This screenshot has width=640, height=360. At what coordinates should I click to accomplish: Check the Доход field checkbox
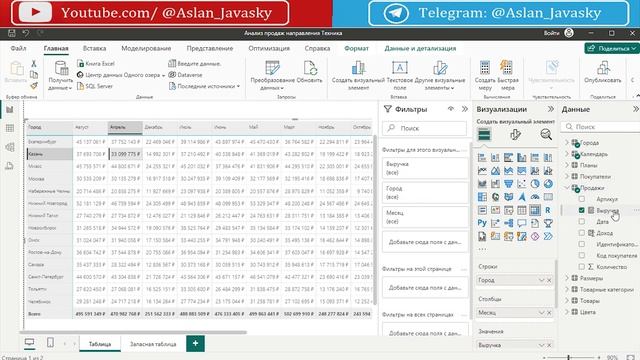[582, 233]
